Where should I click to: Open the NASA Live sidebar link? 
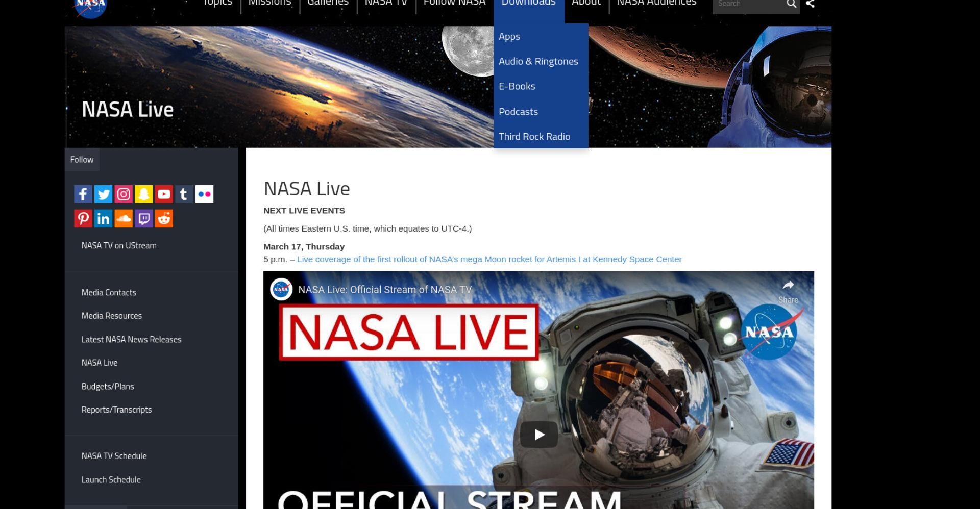coord(100,363)
